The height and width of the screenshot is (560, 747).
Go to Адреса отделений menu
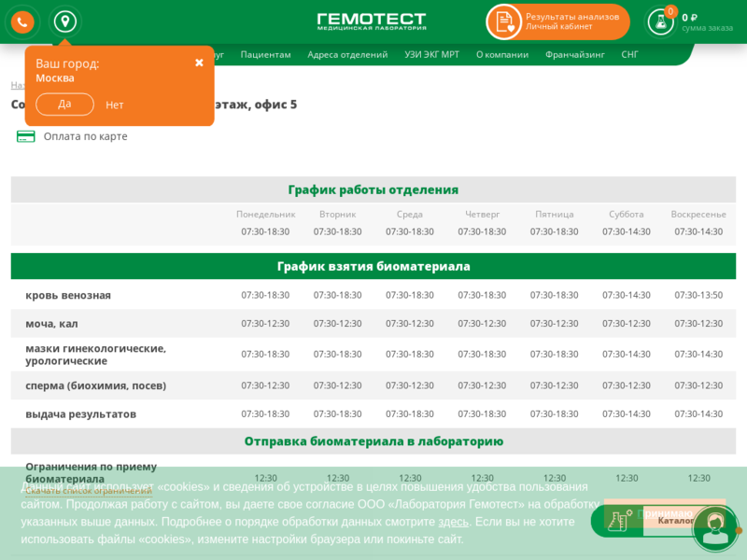[x=347, y=54]
